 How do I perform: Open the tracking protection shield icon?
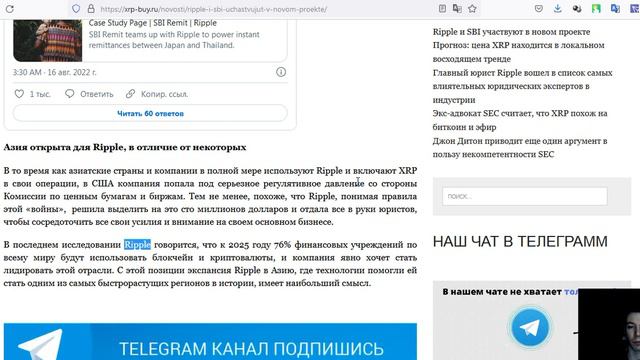76,9
